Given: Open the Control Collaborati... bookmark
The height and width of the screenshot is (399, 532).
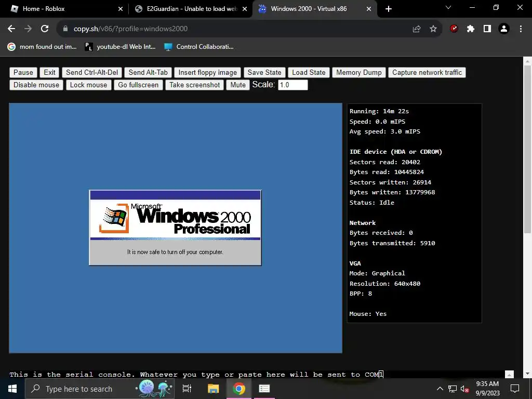Looking at the screenshot, I should (199, 47).
